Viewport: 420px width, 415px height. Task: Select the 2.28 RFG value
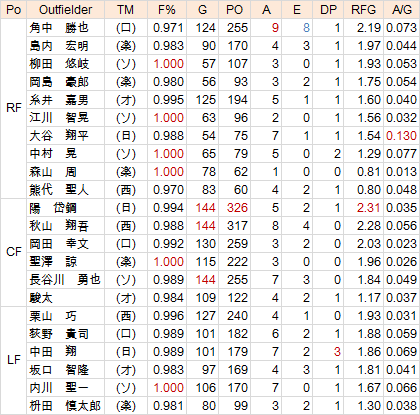pyautogui.click(x=368, y=226)
